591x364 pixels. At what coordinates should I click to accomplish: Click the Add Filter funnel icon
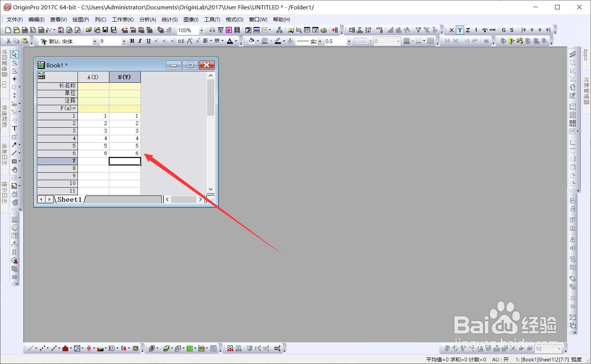418,30
